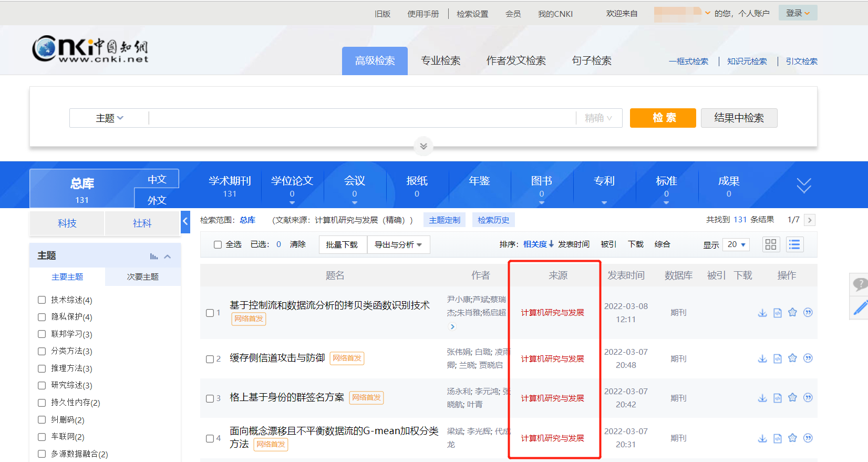Cite result row 4 with the quote icon

coord(808,438)
